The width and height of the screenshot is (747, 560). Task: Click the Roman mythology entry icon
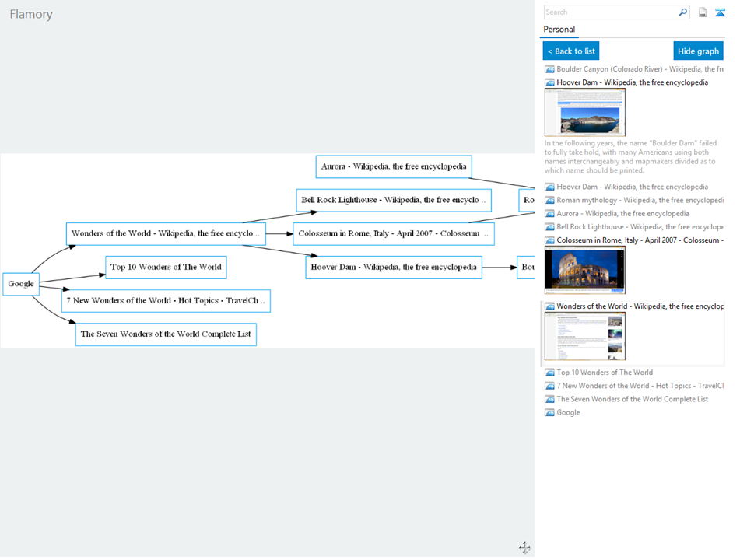click(550, 201)
